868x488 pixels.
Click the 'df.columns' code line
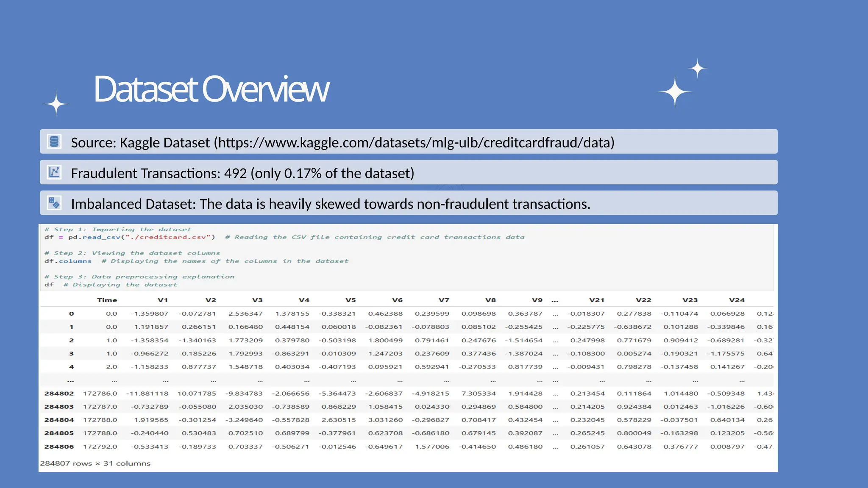point(68,261)
